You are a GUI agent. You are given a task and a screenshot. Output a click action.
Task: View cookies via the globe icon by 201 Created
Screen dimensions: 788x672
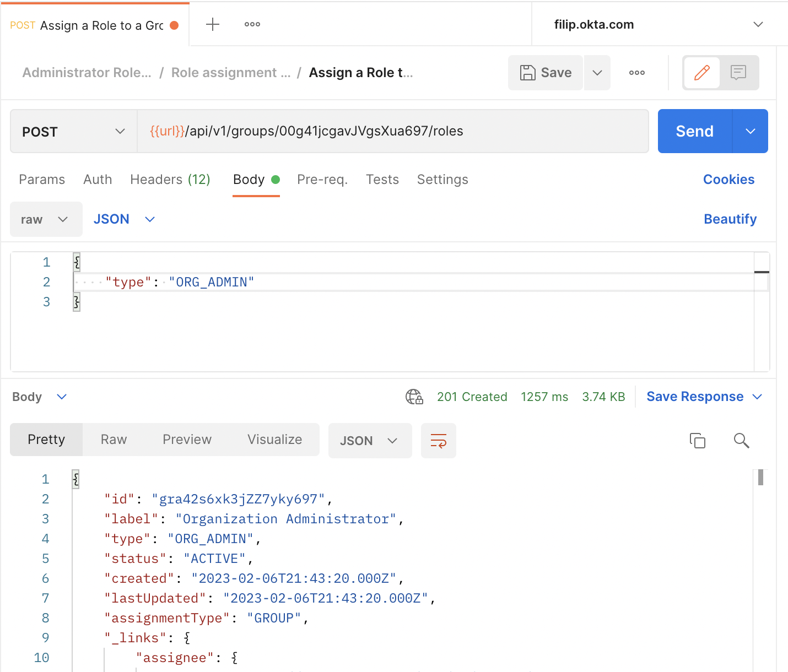(x=414, y=397)
